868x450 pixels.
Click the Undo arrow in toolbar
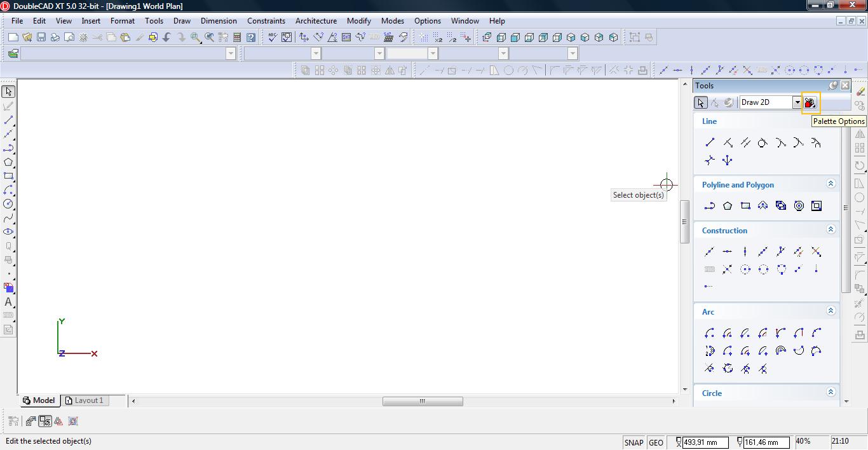[x=167, y=37]
